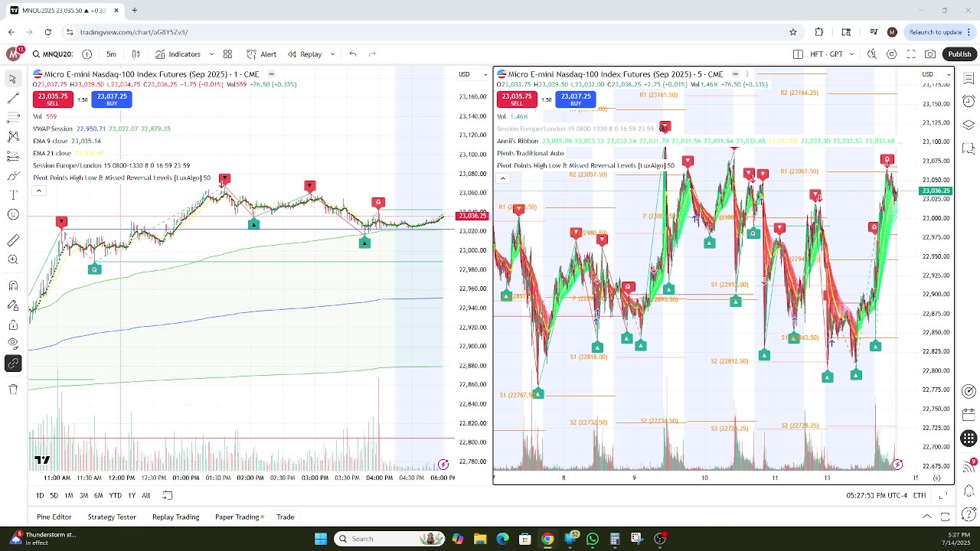Screen dimensions: 980x551
Task: Click BUY 23,037.25 on the left chart
Action: click(x=112, y=99)
